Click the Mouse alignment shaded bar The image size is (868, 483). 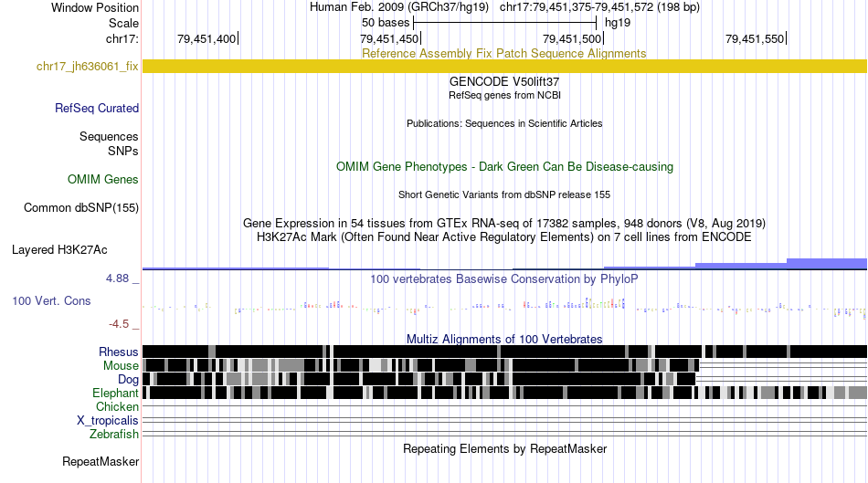420,365
